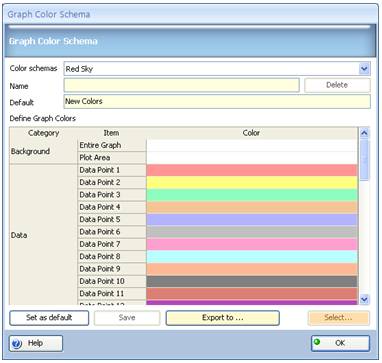Select the Data Point 9 item cell
The height and width of the screenshot is (363, 382).
112,269
